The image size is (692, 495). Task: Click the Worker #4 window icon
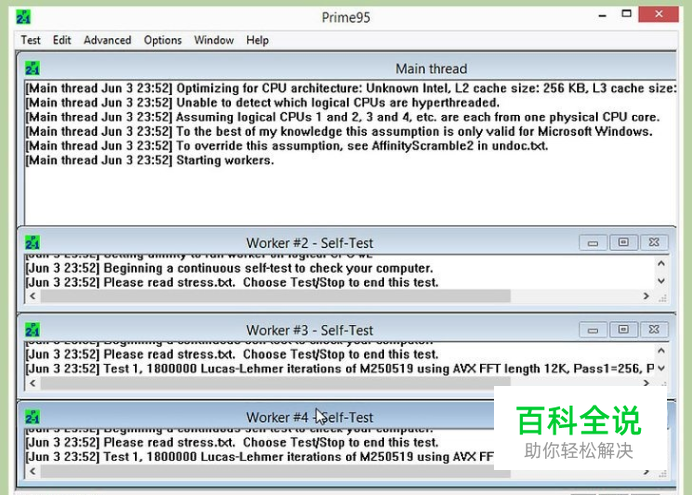[x=32, y=417]
